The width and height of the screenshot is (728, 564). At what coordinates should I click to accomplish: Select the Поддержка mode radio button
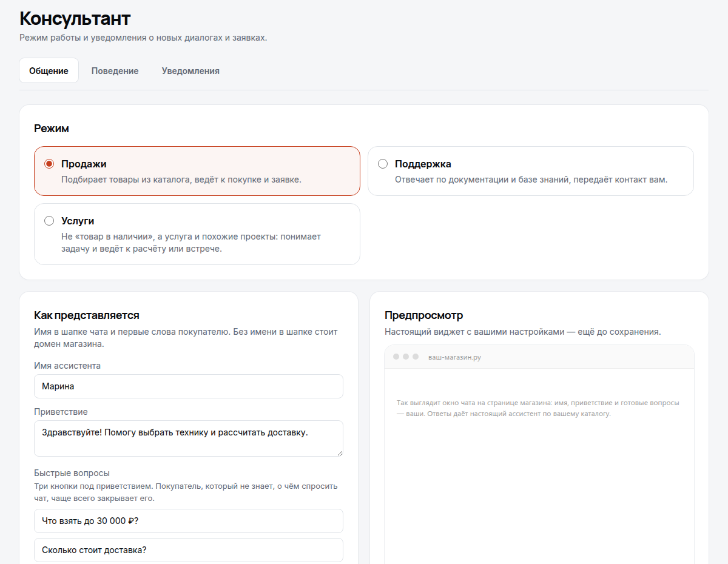(x=383, y=164)
